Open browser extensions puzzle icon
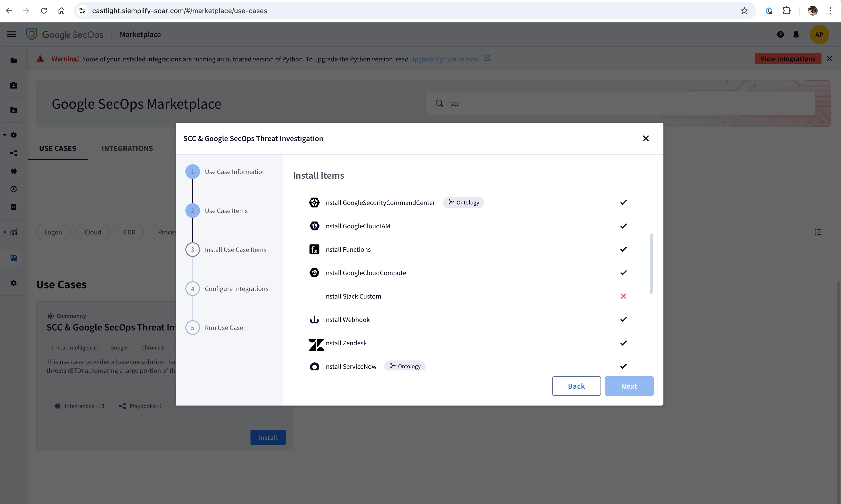 pos(786,11)
